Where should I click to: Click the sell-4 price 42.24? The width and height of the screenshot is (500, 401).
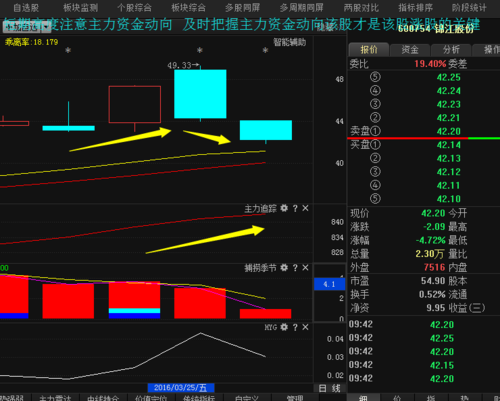pos(448,91)
